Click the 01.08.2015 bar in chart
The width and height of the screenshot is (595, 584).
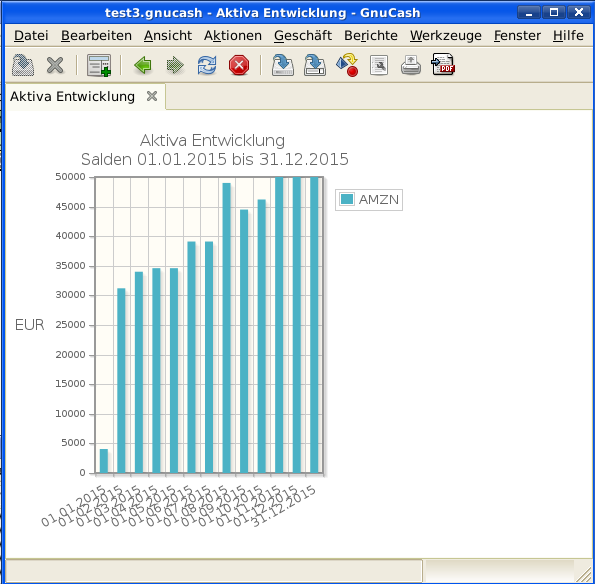[x=227, y=328]
